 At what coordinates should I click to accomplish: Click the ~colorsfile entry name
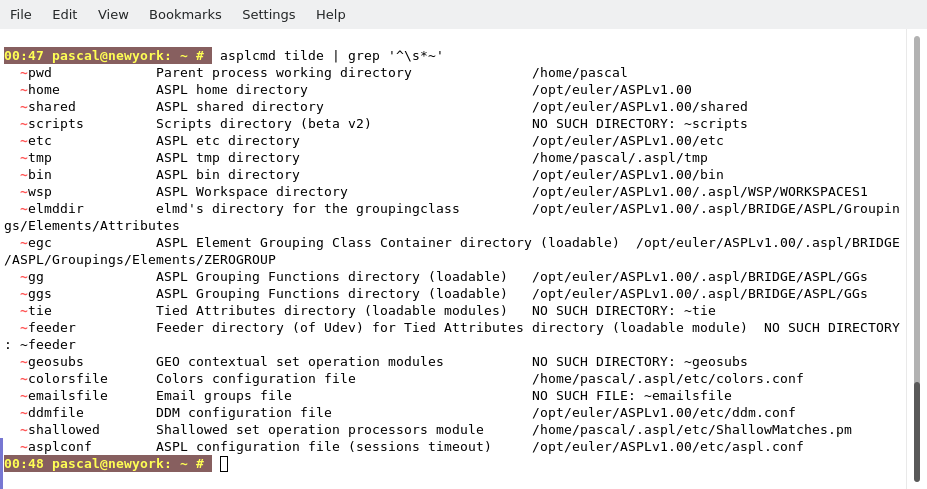64,379
